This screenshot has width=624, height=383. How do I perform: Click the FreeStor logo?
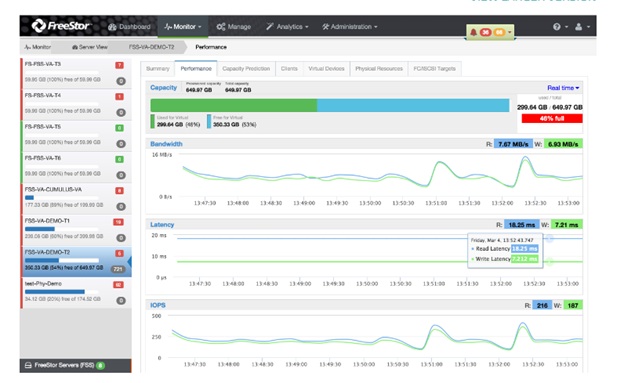(x=61, y=26)
